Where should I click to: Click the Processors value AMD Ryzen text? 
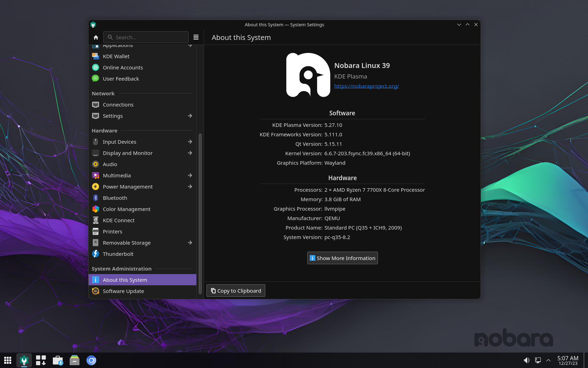coord(374,190)
